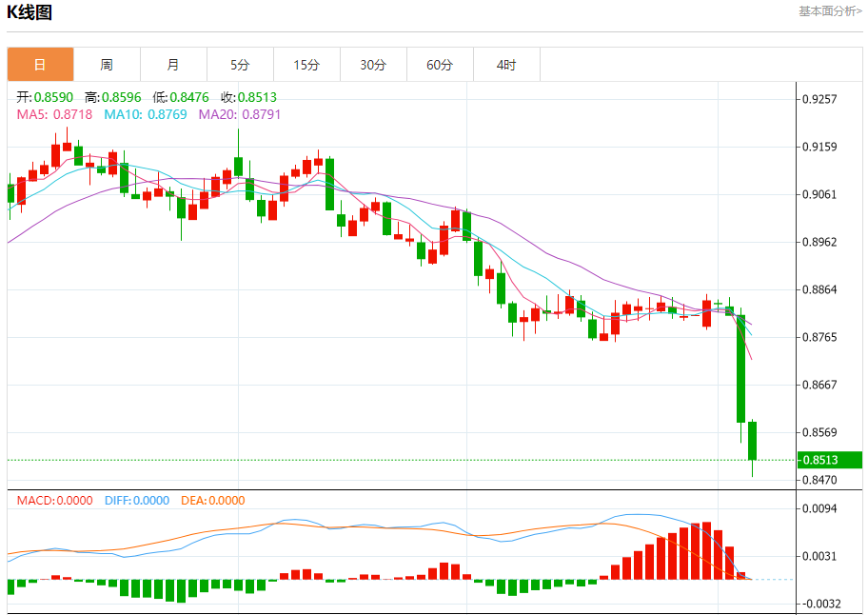
Task: Click the 0.8765 price axis label
Action: (819, 337)
